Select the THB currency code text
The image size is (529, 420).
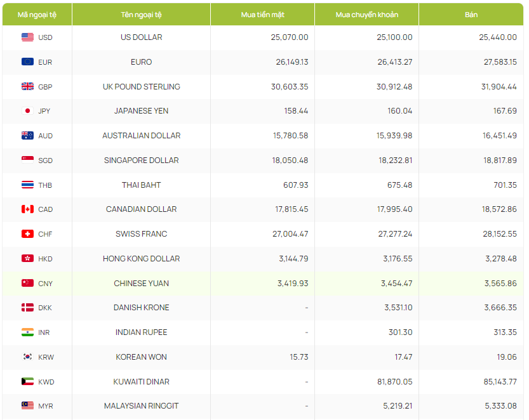(45, 185)
